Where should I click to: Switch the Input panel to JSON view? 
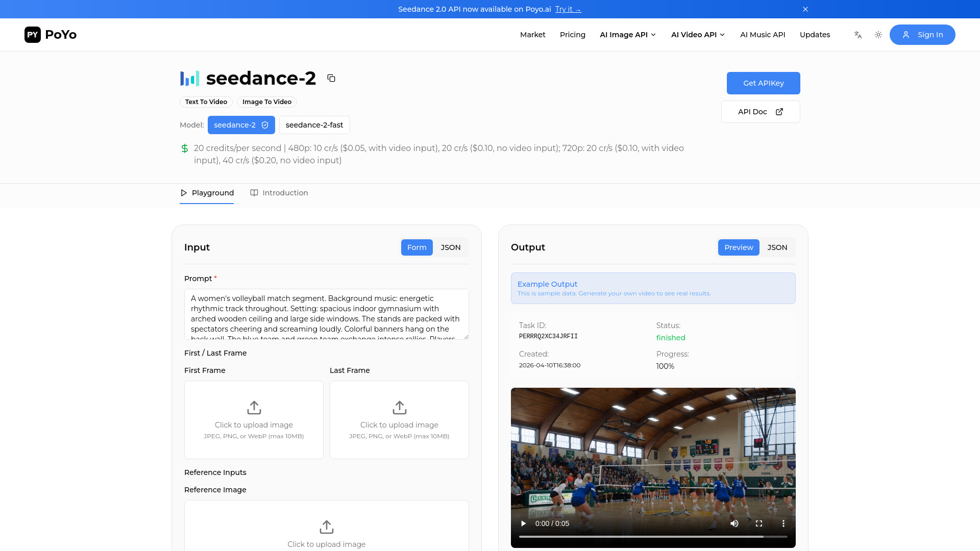point(450,247)
